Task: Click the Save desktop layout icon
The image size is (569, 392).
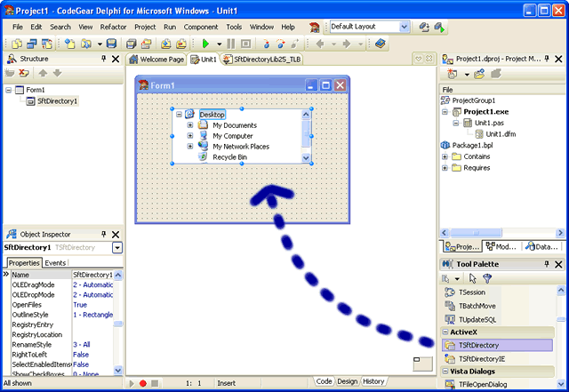Action: 423,27
